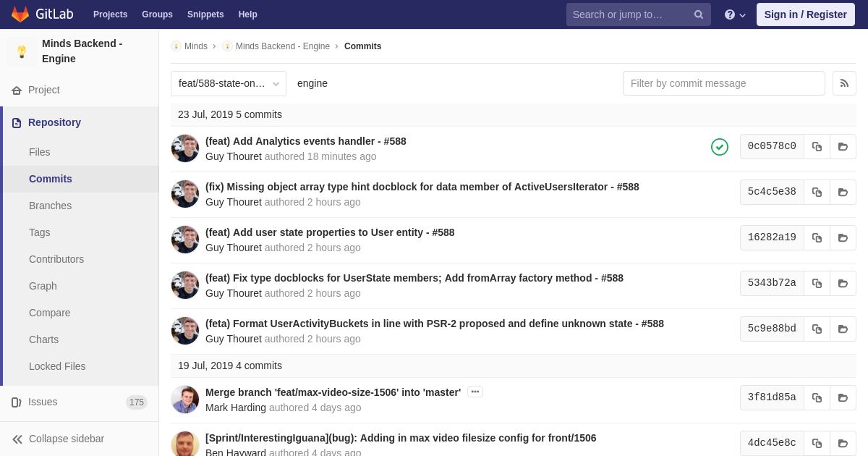The height and width of the screenshot is (456, 868).
Task: Open Files under Repository
Action: (40, 152)
